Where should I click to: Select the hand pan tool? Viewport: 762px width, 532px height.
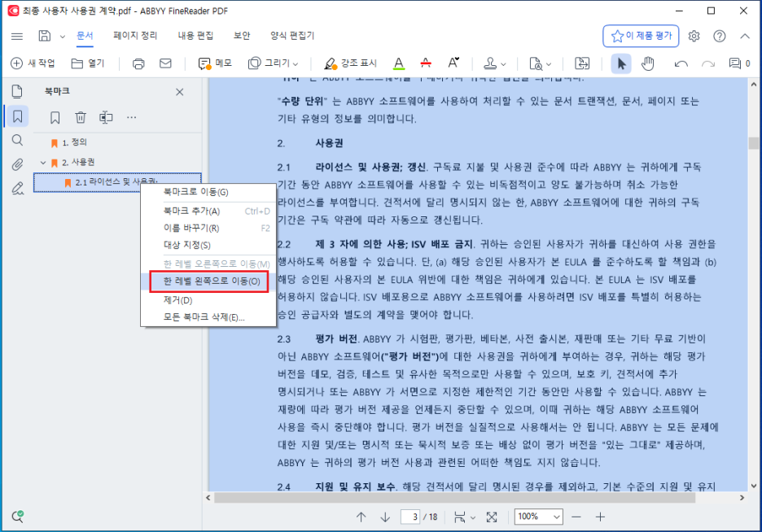click(647, 63)
